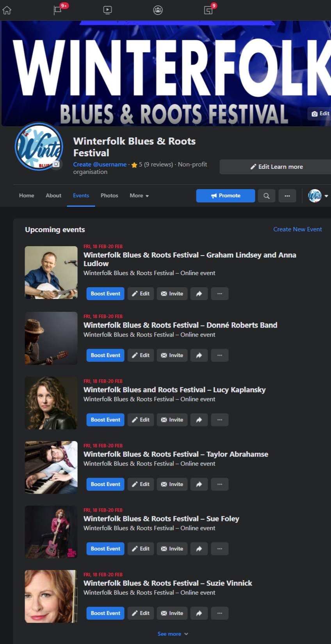Open the Sue Foley event title
The image size is (331, 644).
(x=161, y=519)
